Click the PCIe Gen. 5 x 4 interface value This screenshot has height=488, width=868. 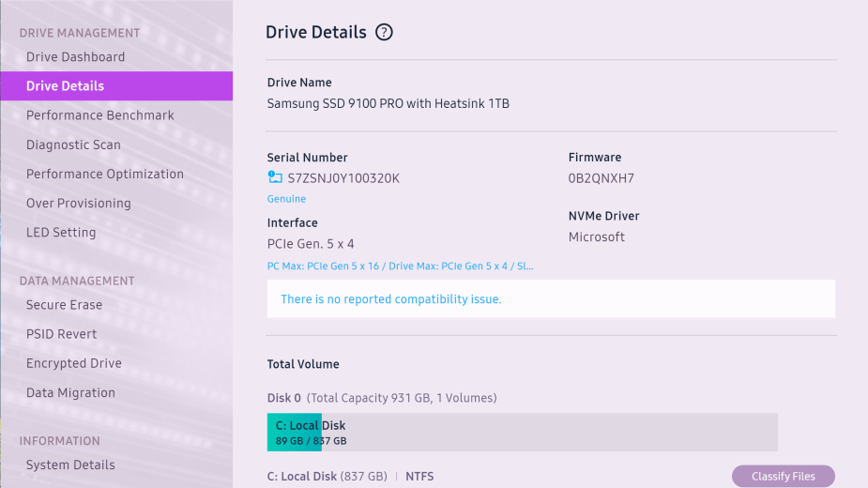pos(311,244)
